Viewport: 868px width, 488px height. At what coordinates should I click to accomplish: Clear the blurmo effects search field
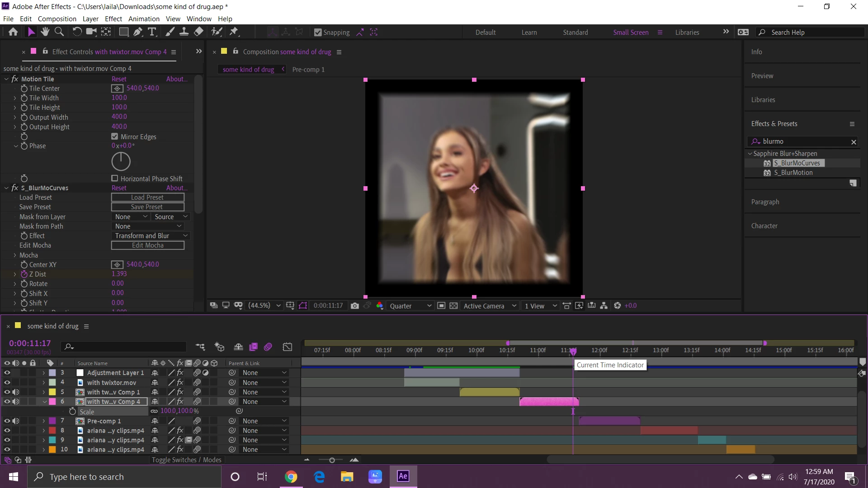point(854,142)
